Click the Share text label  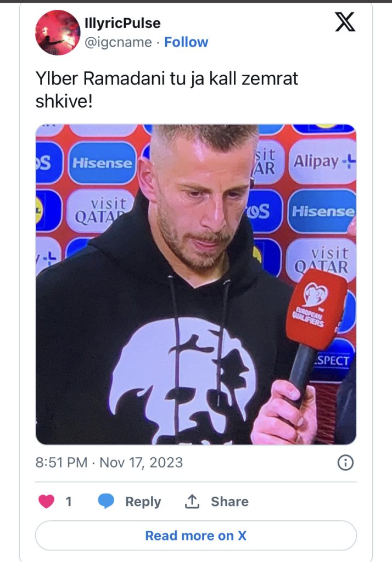229,502
